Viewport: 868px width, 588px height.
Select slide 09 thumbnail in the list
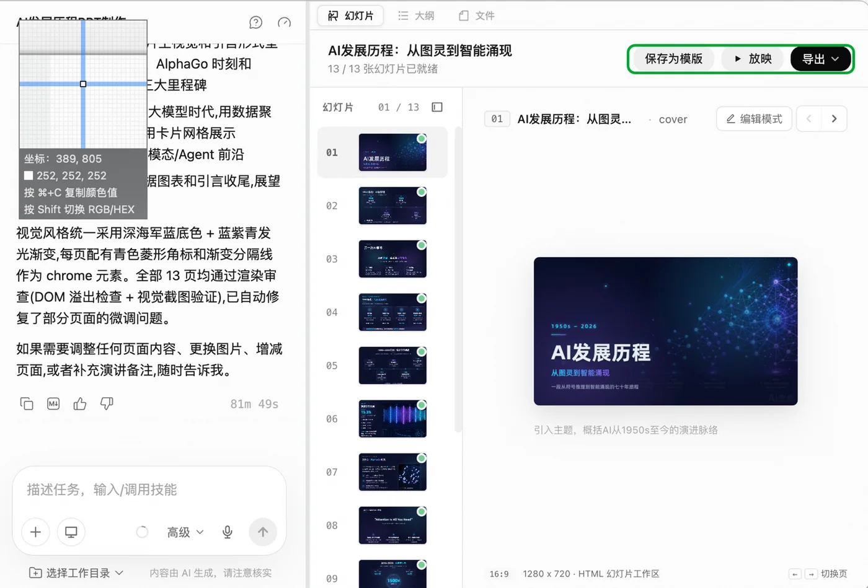pyautogui.click(x=392, y=574)
